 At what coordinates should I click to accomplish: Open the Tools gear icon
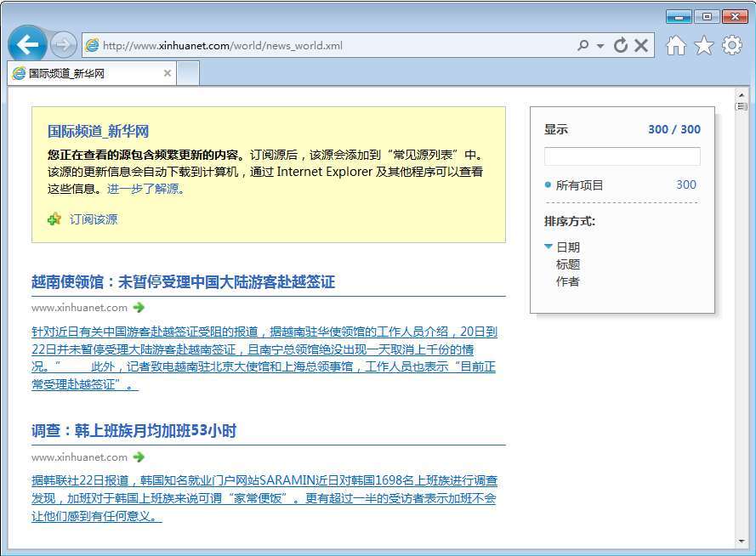coord(732,45)
